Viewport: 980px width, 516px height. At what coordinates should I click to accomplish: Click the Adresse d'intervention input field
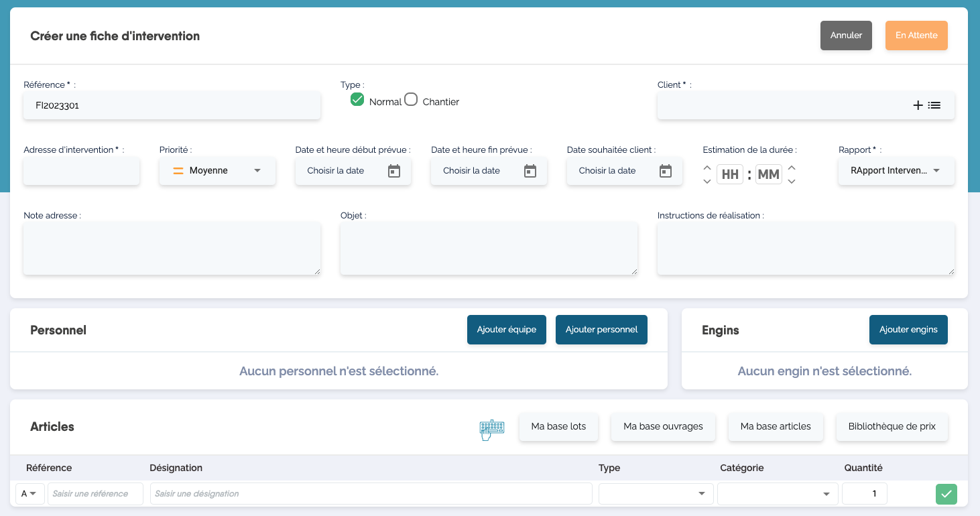pyautogui.click(x=82, y=171)
